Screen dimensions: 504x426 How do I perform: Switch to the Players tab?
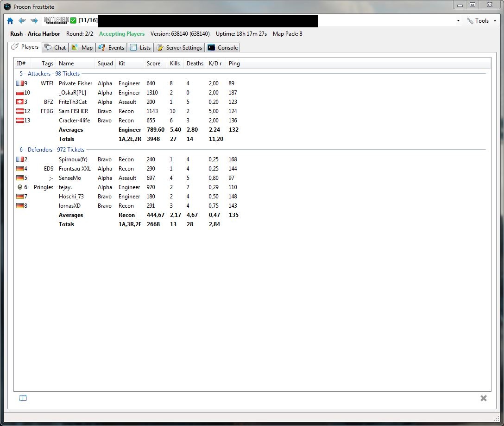[x=25, y=47]
